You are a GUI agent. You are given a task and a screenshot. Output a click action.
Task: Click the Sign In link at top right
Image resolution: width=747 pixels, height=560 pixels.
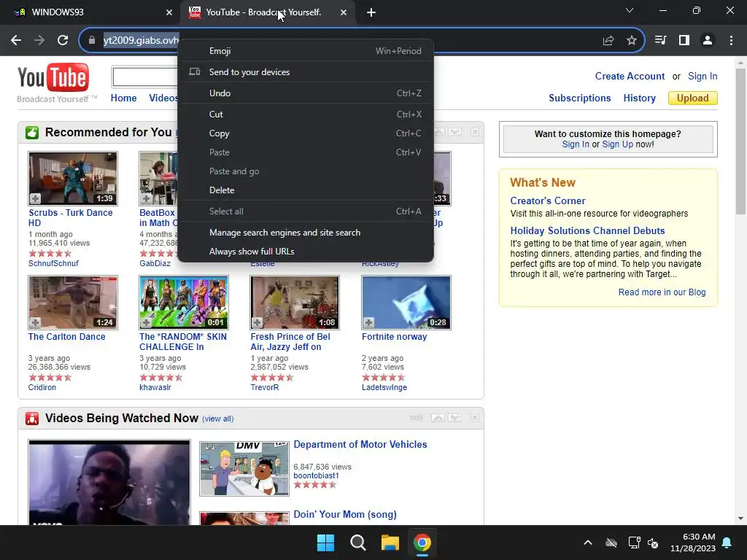703,76
